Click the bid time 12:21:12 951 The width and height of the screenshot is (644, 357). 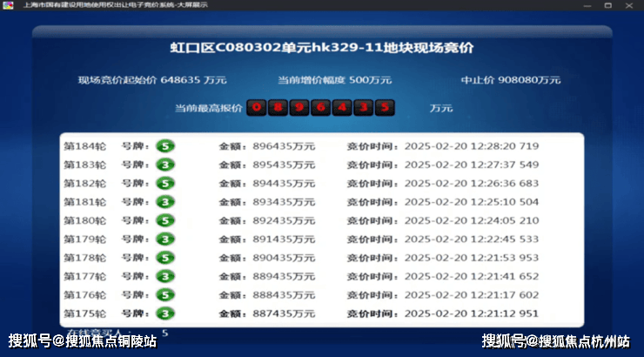(x=505, y=313)
